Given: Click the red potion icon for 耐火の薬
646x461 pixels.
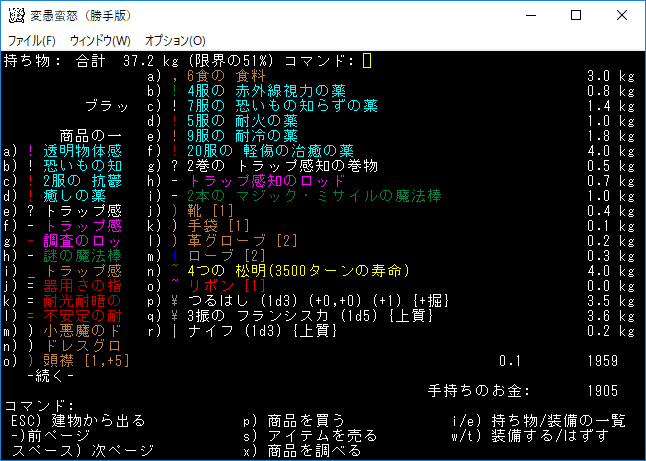Looking at the screenshot, I should (x=174, y=121).
